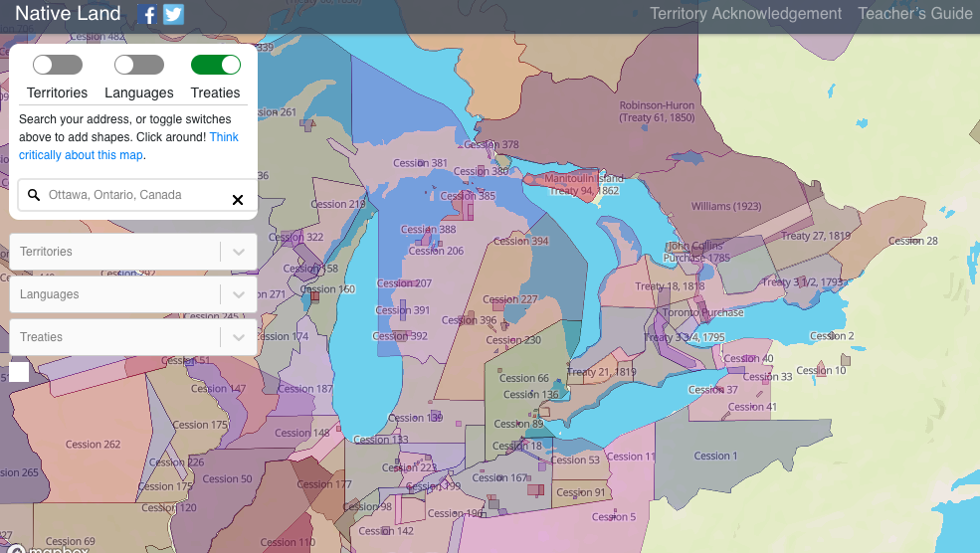
Task: Expand the Treaties dropdown list
Action: pyautogui.click(x=238, y=337)
